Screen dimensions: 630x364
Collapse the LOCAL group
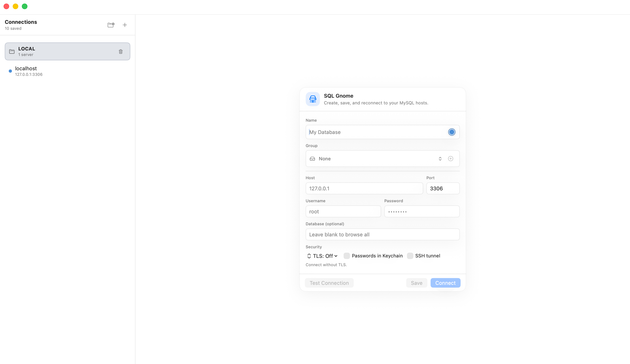[68, 51]
